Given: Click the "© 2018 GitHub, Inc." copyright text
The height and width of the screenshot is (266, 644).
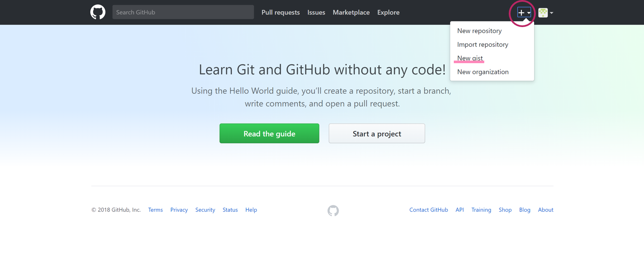Looking at the screenshot, I should click(x=116, y=210).
